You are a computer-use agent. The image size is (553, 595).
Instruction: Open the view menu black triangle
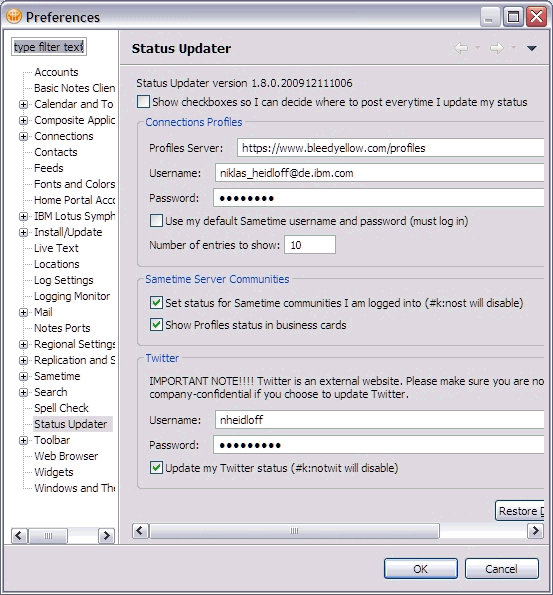tap(532, 48)
